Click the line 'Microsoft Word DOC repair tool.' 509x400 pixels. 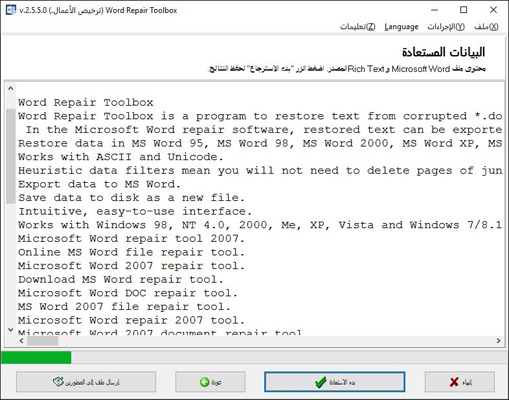pos(128,293)
